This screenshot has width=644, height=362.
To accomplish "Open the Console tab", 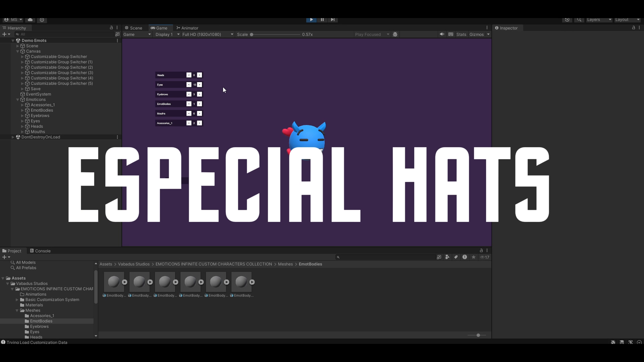I will pos(40,251).
